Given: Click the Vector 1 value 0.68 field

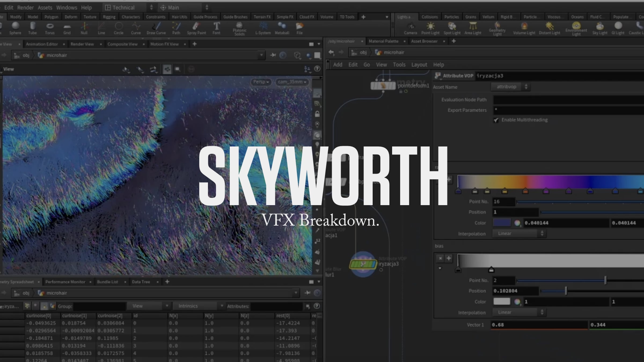Looking at the screenshot, I should click(539, 325).
